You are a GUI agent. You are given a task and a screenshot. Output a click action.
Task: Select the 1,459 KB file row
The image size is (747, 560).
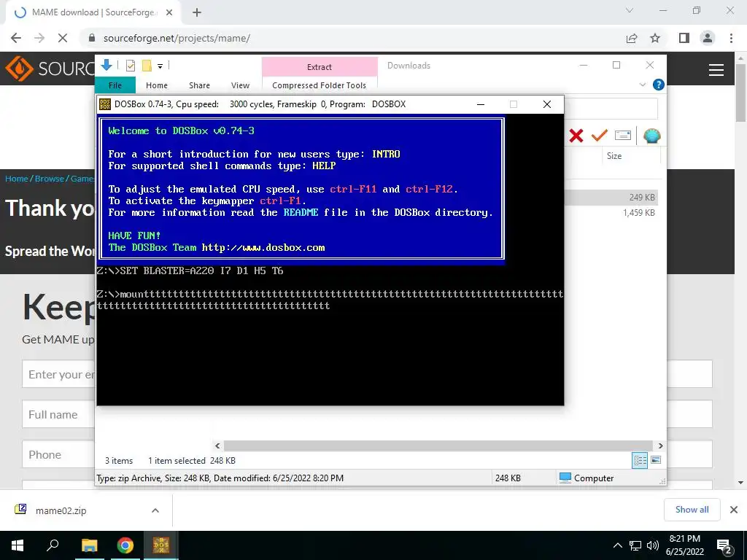click(x=611, y=212)
